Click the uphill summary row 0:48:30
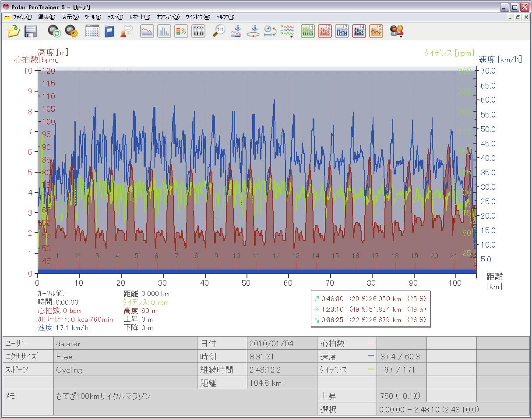 [x=370, y=298]
